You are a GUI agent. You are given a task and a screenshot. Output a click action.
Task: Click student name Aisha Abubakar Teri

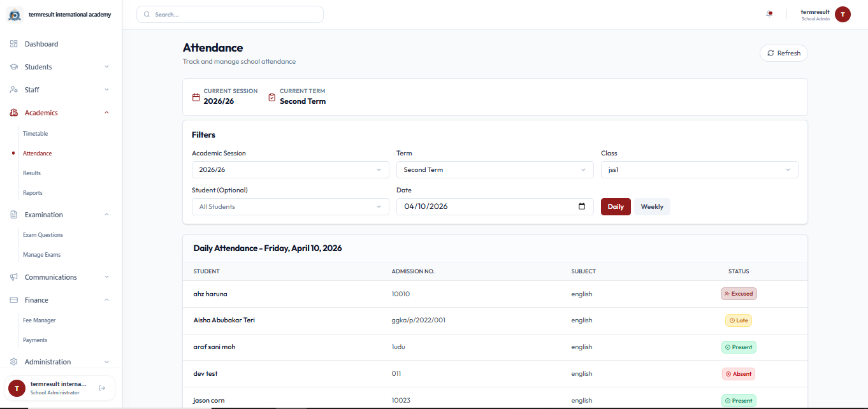[x=224, y=320]
